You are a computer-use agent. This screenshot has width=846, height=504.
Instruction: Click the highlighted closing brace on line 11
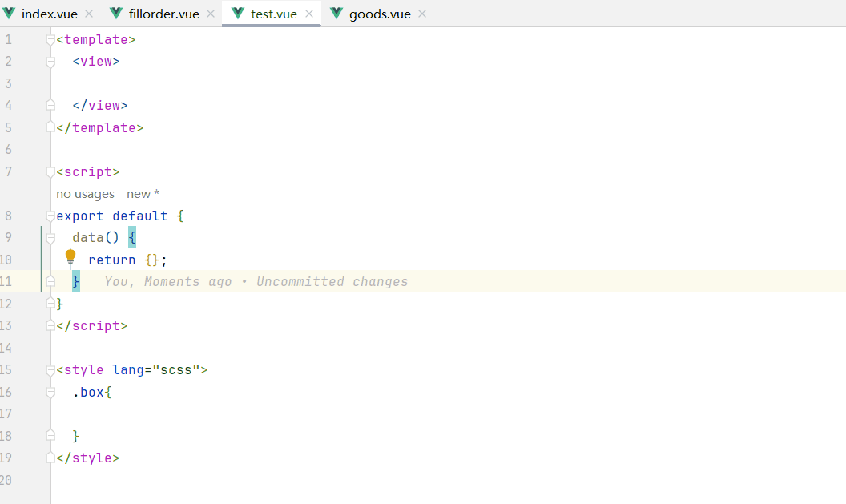click(76, 281)
